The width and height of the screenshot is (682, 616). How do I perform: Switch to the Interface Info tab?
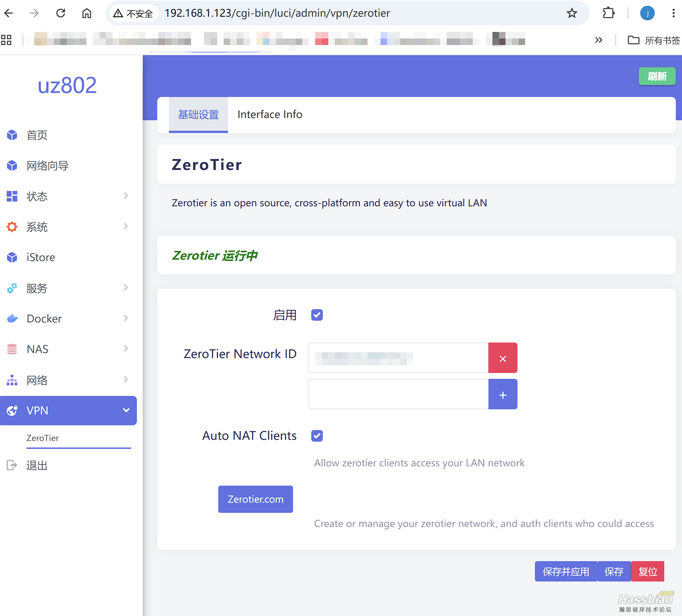[x=270, y=114]
